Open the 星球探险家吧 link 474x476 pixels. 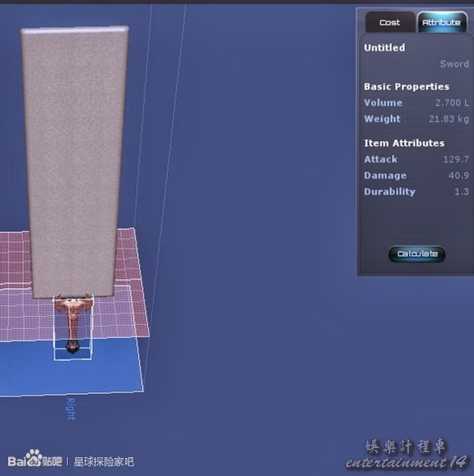tap(104, 461)
